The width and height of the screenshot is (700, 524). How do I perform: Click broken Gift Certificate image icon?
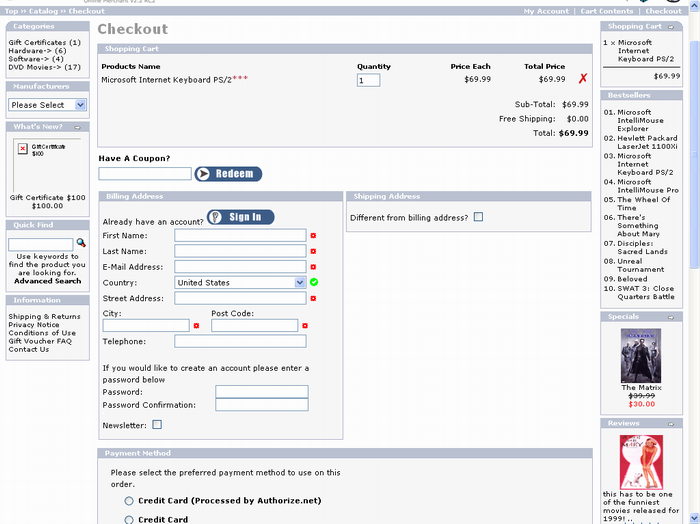23,149
